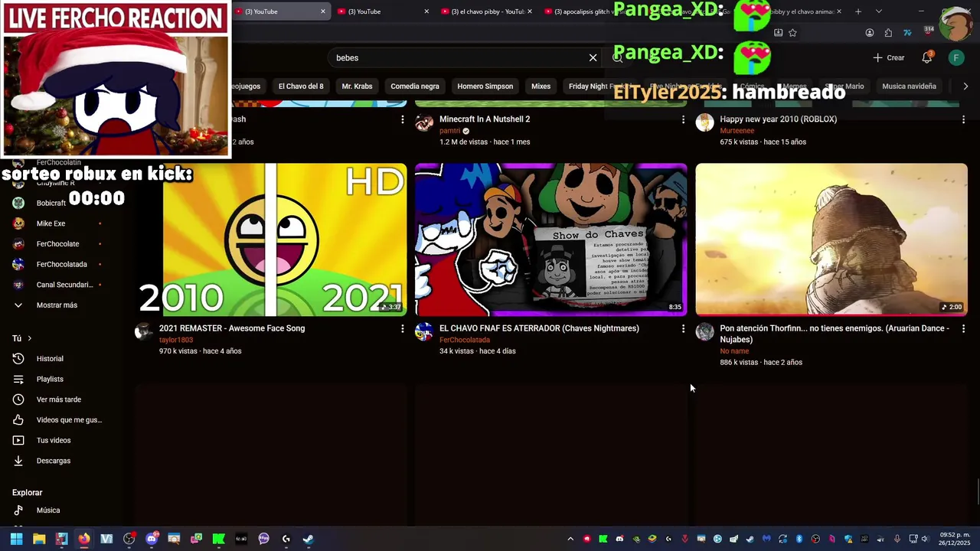
Task: Open Steam from taskbar
Action: [x=308, y=539]
